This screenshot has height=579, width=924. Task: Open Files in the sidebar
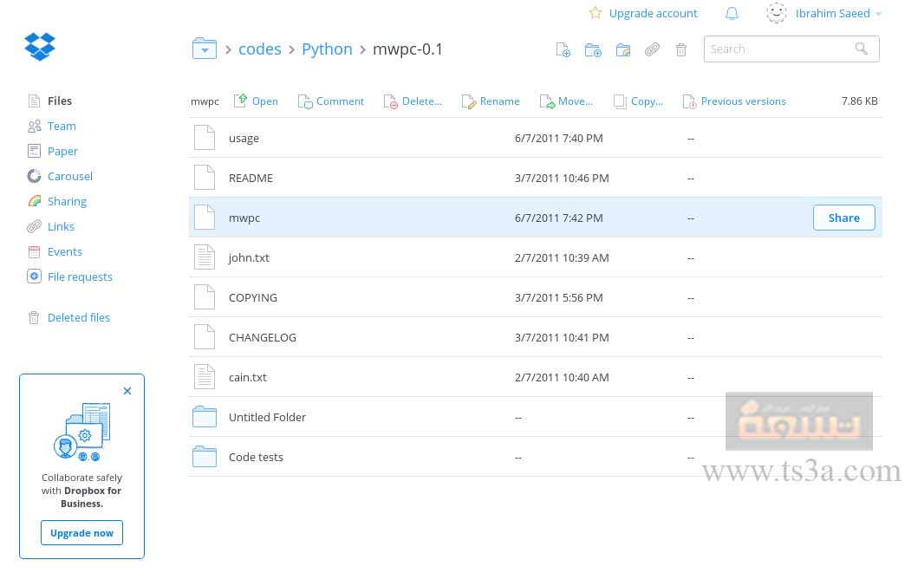[60, 101]
